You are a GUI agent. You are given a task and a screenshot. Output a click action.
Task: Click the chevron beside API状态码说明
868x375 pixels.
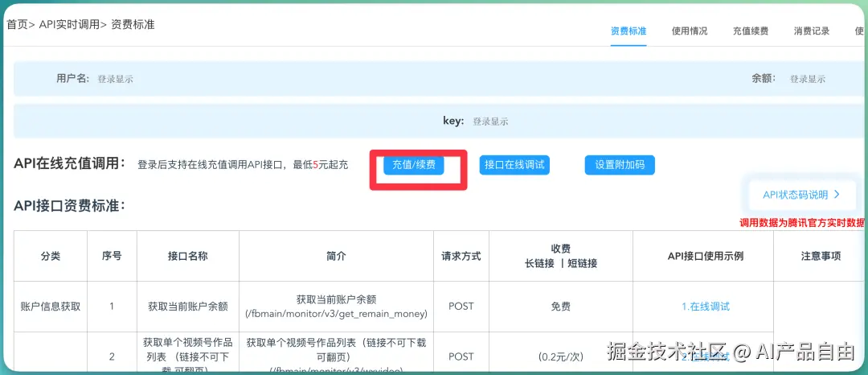[x=837, y=195]
